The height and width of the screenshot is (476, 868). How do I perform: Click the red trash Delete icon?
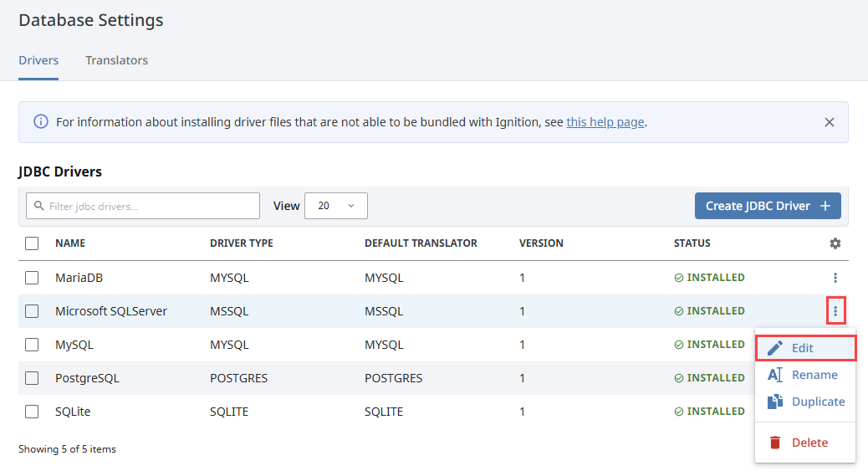775,443
